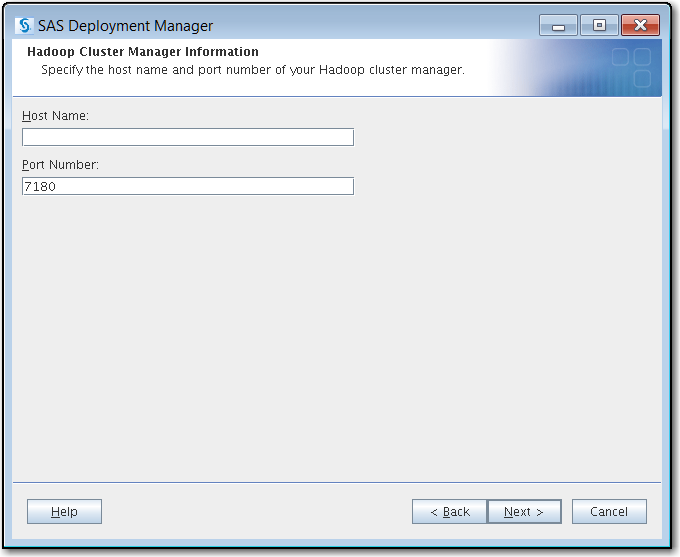
Task: Proceed with the Next button
Action: click(524, 511)
